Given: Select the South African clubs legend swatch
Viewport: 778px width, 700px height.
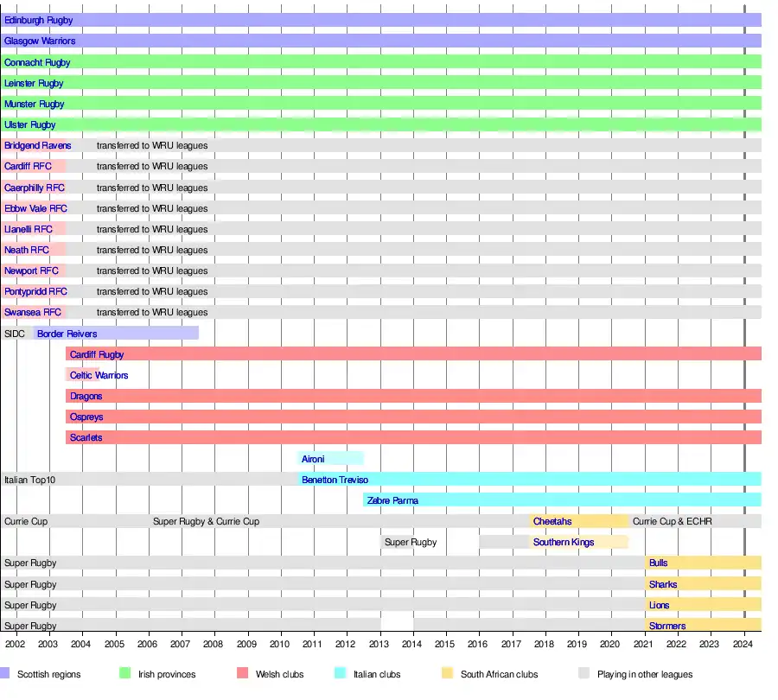Looking at the screenshot, I should 447,674.
